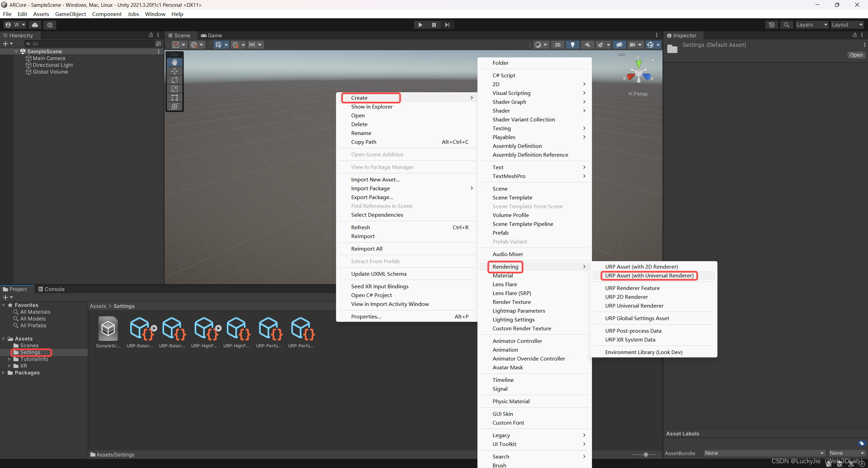Select the Rect transform tool
Screen dimensions: 868x468
[175, 98]
